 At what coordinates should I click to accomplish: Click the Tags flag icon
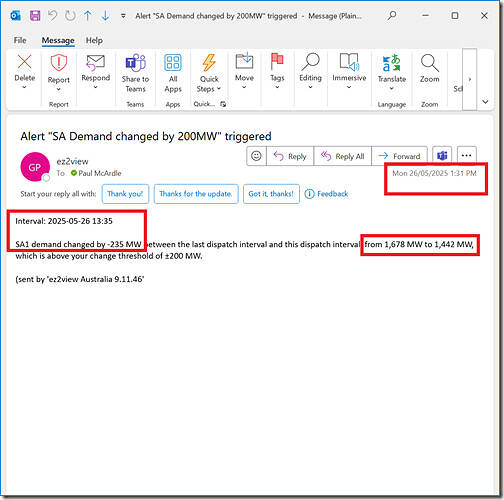277,61
